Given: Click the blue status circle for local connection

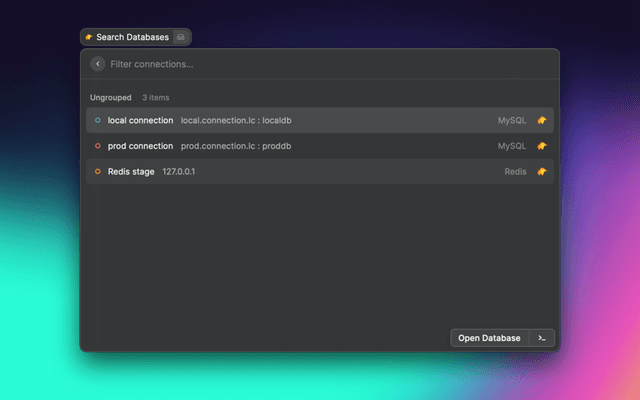Looking at the screenshot, I should 97,120.
